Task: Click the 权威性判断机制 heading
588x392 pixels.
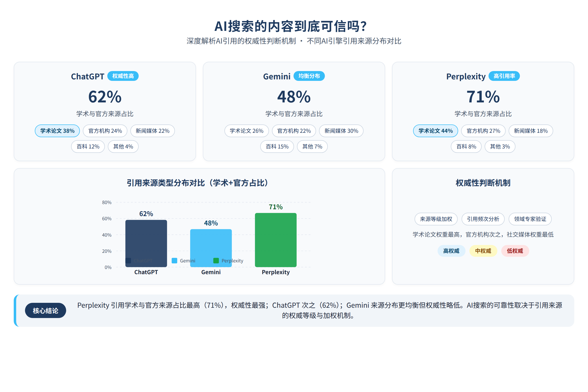Action: click(483, 183)
